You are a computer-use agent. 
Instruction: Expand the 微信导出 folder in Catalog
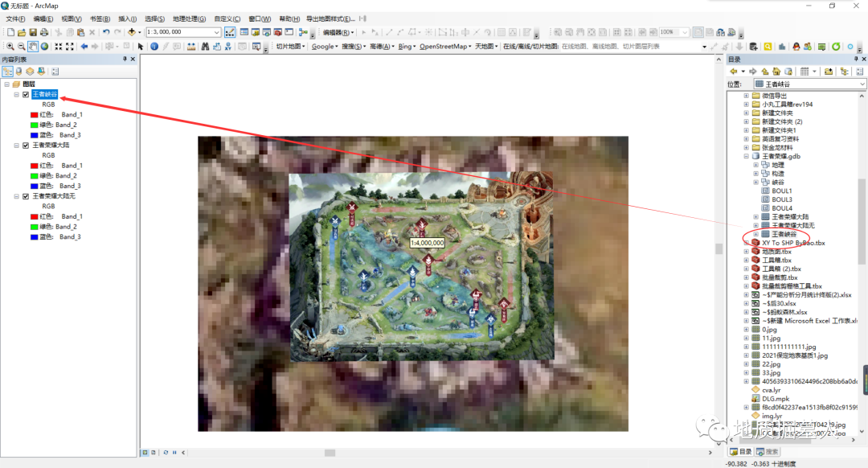tap(746, 96)
